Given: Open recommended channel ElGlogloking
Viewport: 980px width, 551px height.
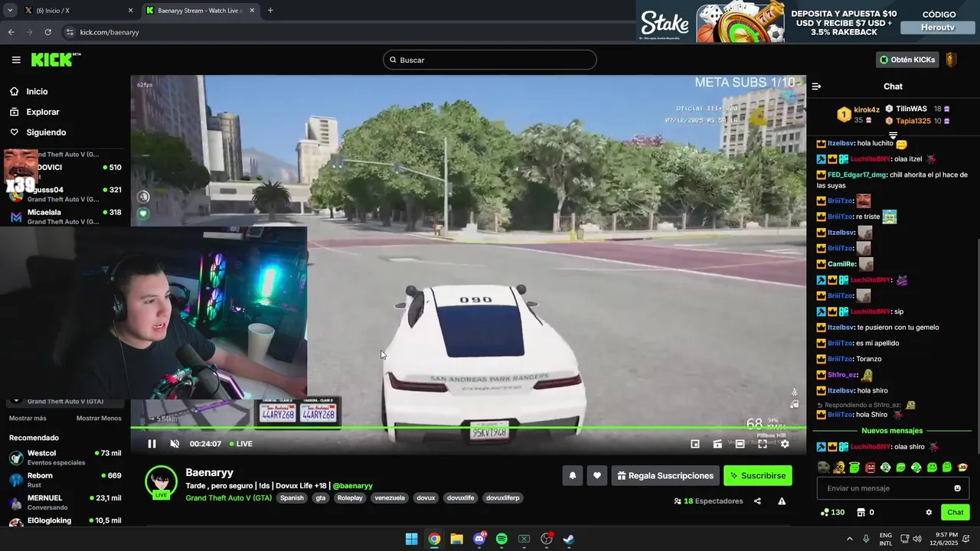Looking at the screenshot, I should pyautogui.click(x=64, y=521).
